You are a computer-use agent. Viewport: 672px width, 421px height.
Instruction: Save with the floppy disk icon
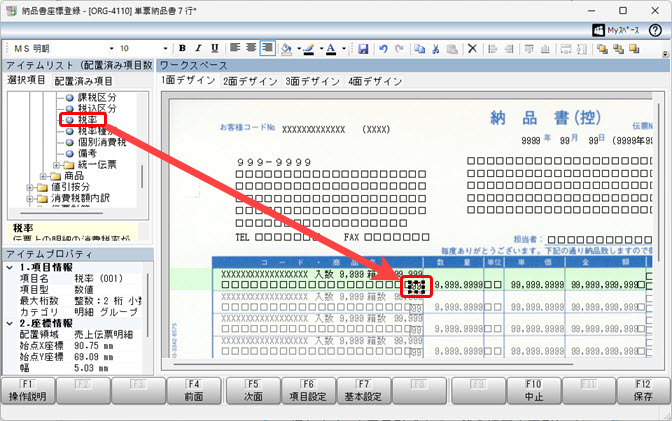(363, 49)
